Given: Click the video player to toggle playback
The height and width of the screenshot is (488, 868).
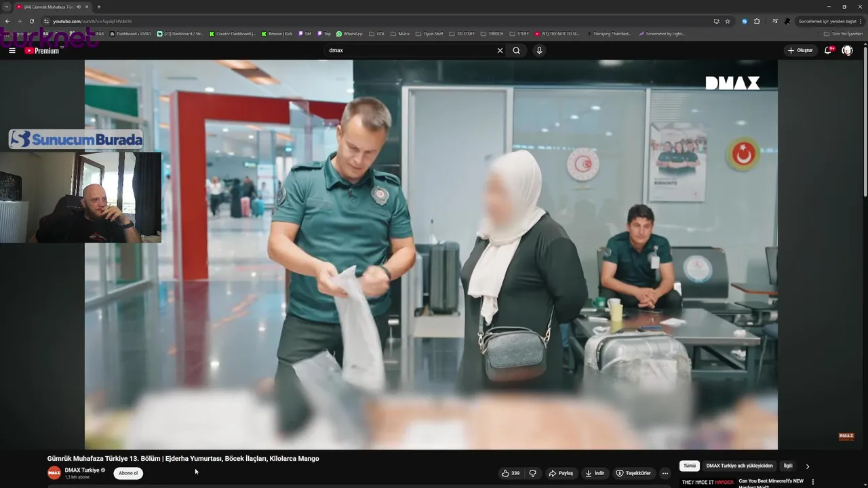Looking at the screenshot, I should [x=431, y=254].
